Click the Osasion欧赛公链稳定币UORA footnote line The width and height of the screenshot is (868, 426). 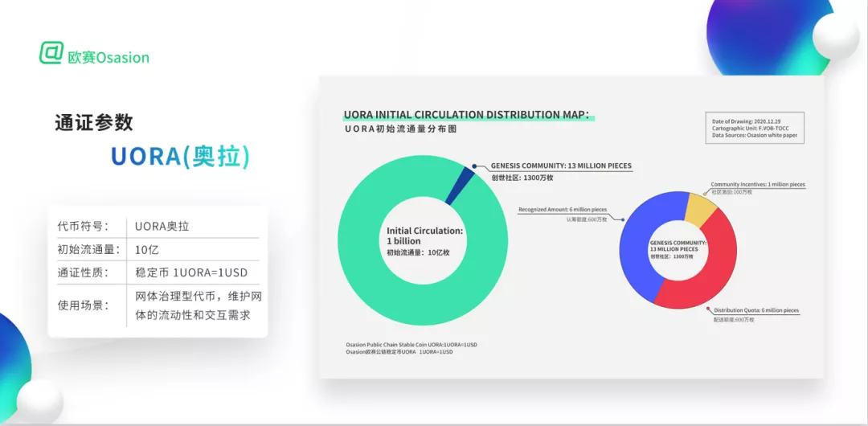pyautogui.click(x=399, y=352)
